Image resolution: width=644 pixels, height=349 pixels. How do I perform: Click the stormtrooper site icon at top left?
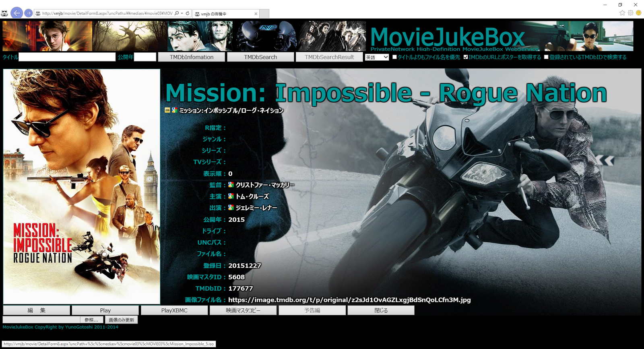[x=4, y=13]
